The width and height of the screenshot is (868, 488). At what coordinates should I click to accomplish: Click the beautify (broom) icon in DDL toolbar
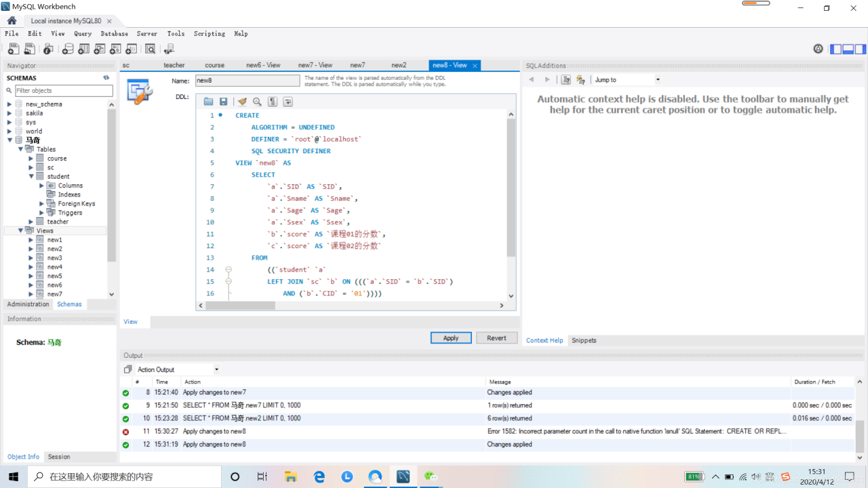click(x=242, y=102)
